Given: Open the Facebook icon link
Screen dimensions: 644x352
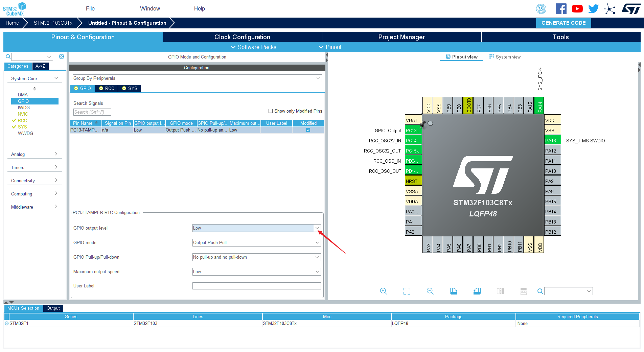Looking at the screenshot, I should (x=561, y=9).
